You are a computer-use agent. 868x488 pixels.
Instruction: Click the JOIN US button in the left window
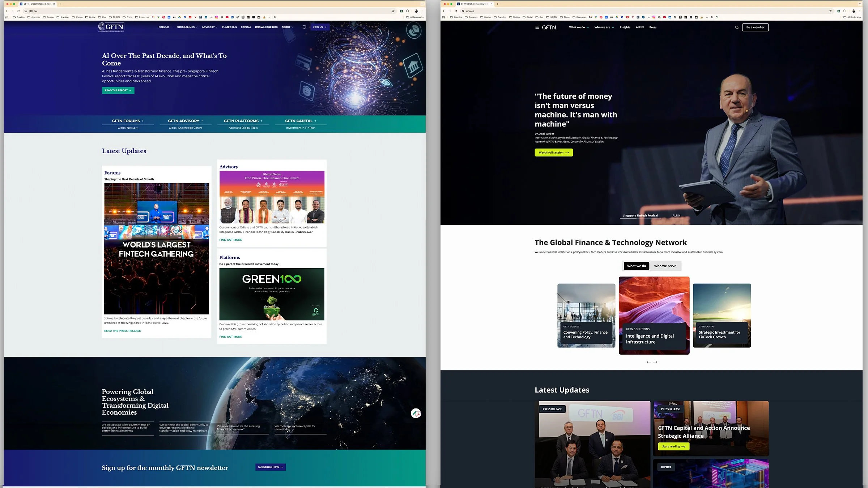pos(320,27)
